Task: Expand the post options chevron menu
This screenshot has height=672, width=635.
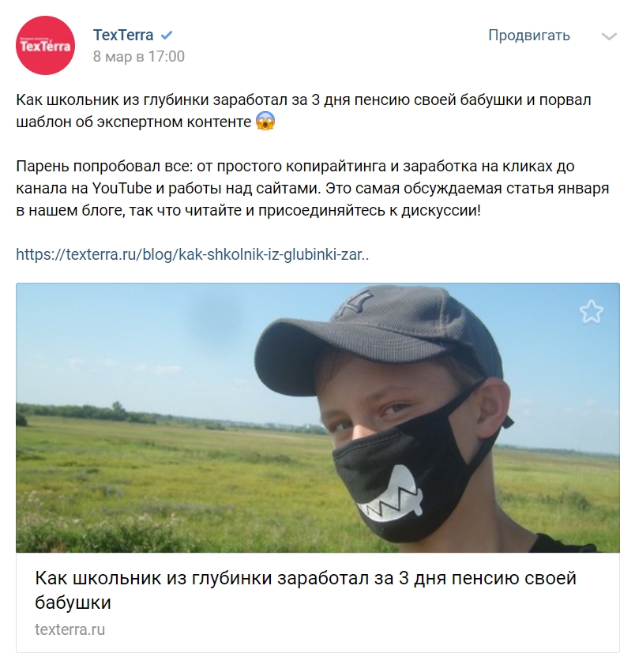Action: coord(609,36)
